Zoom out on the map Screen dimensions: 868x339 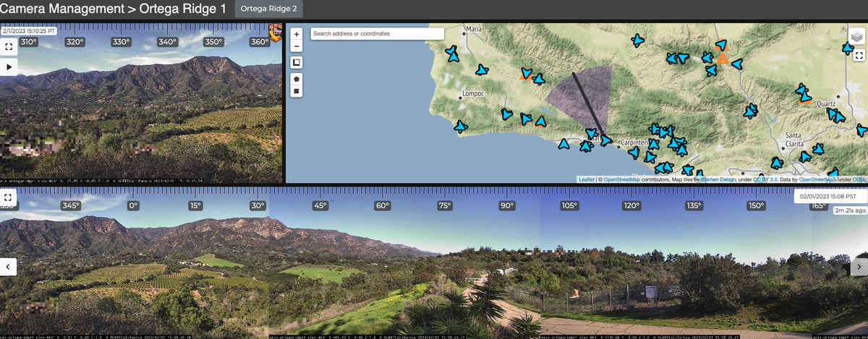coord(297,46)
